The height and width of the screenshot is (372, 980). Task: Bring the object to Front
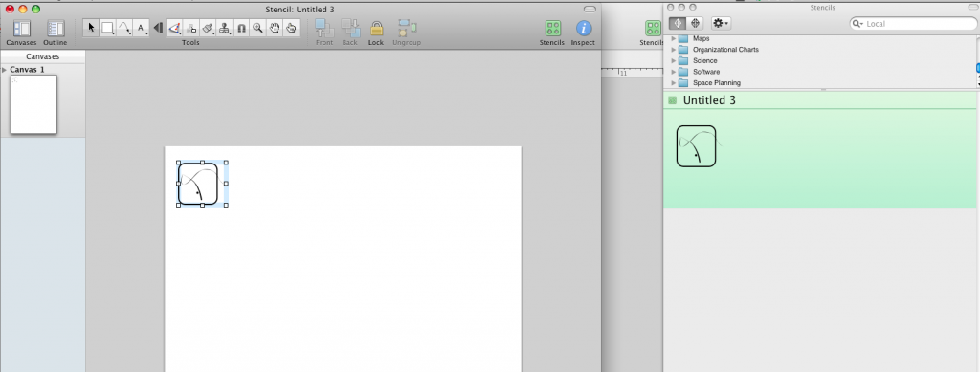point(324,33)
